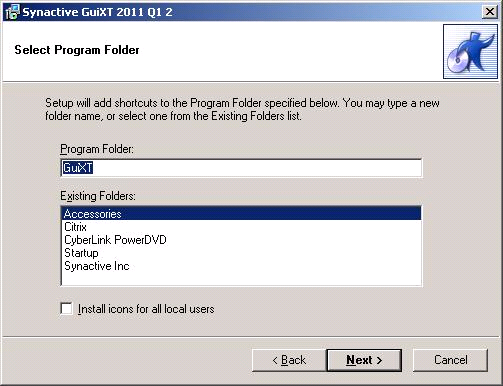Choose CyberLink PowerDVD from the existing folders
The width and height of the screenshot is (503, 386).
coord(241,240)
